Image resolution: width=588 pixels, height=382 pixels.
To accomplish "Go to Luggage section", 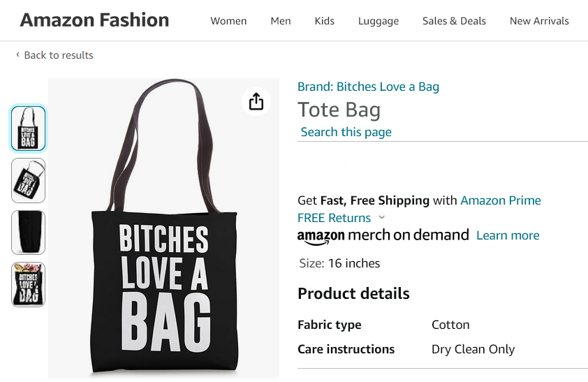I will [378, 21].
